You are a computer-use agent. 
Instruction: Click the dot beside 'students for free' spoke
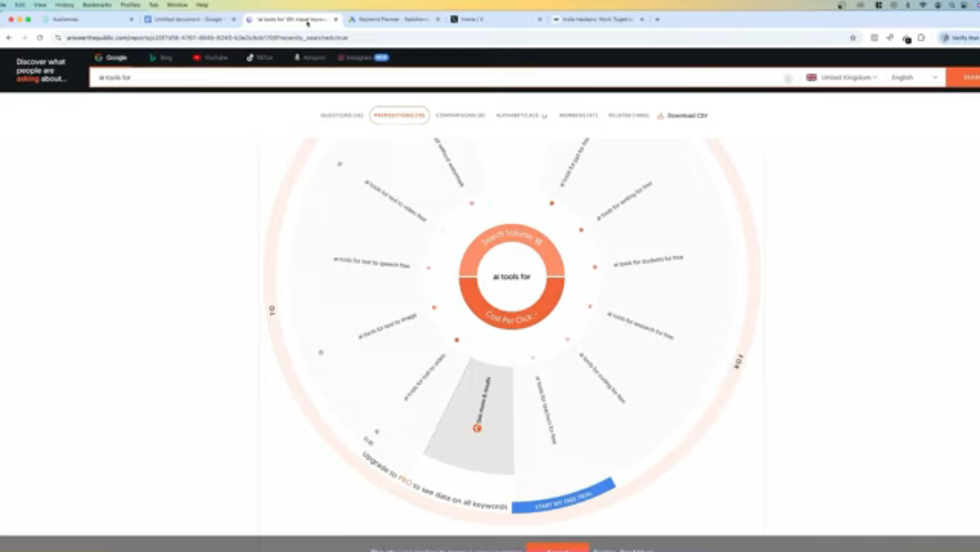tap(595, 267)
